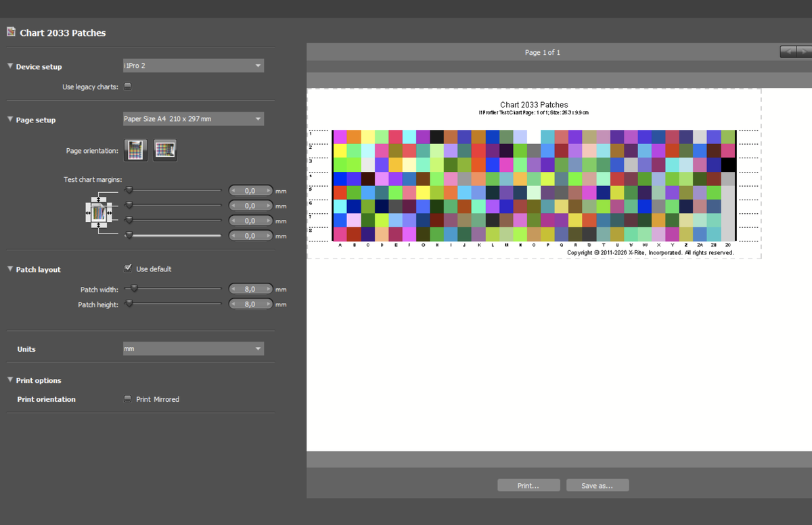The width and height of the screenshot is (812, 525).
Task: Decrease Patch height with left arrow
Action: click(x=234, y=304)
